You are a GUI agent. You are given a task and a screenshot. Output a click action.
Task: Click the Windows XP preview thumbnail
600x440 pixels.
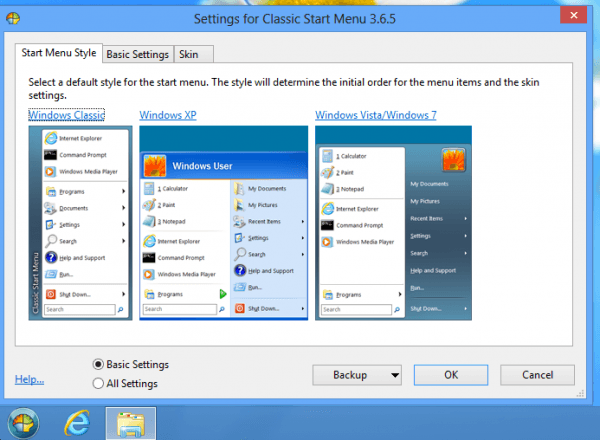click(x=223, y=223)
